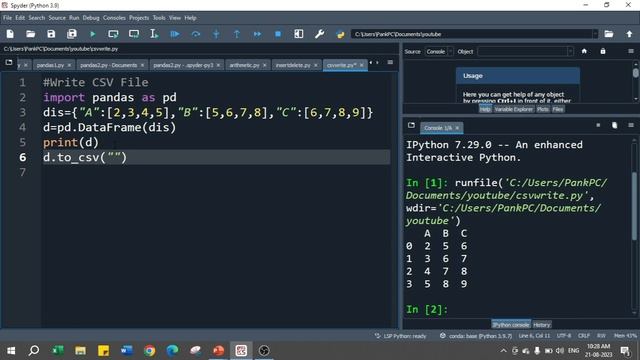Open the Debug menu

click(x=91, y=18)
